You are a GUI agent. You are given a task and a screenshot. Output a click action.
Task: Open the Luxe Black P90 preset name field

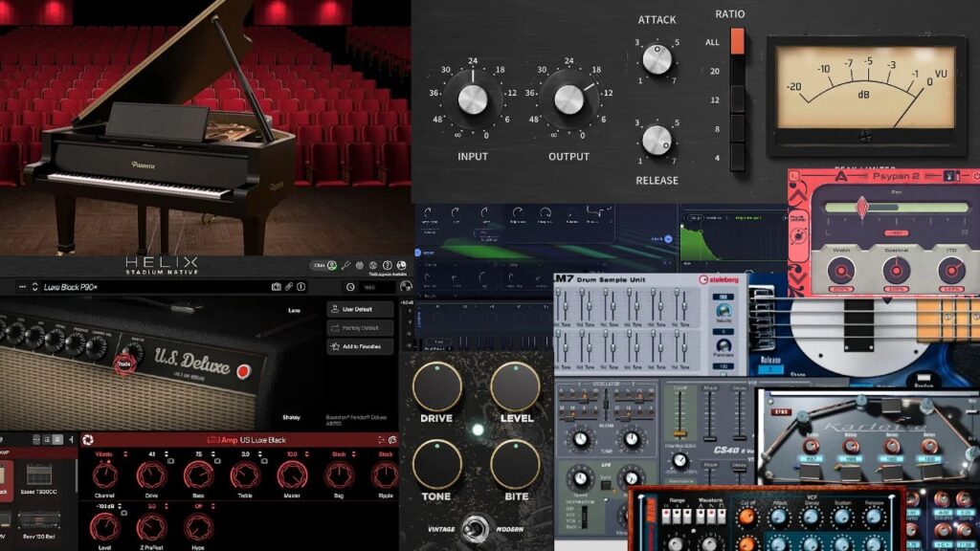pos(153,287)
